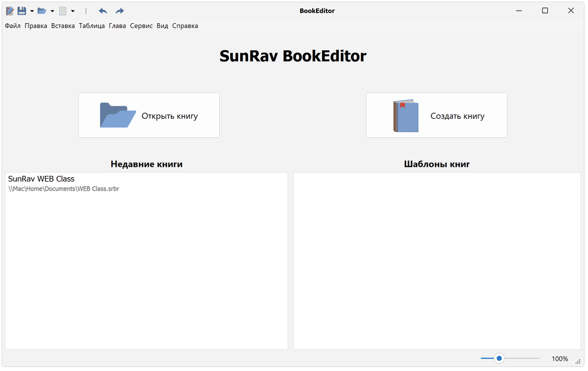The height and width of the screenshot is (371, 588).
Task: Click the zoom slider handle
Action: [499, 359]
